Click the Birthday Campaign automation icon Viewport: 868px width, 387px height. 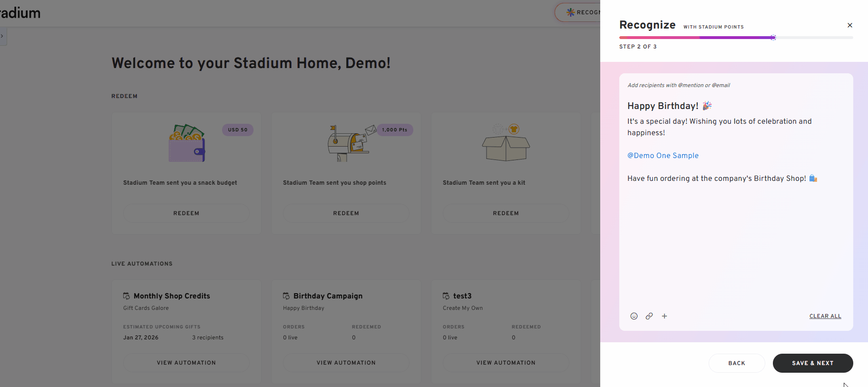pyautogui.click(x=286, y=296)
